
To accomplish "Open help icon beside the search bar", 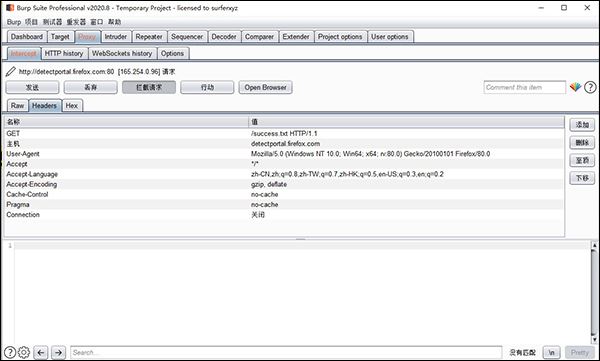I will tap(10, 352).
